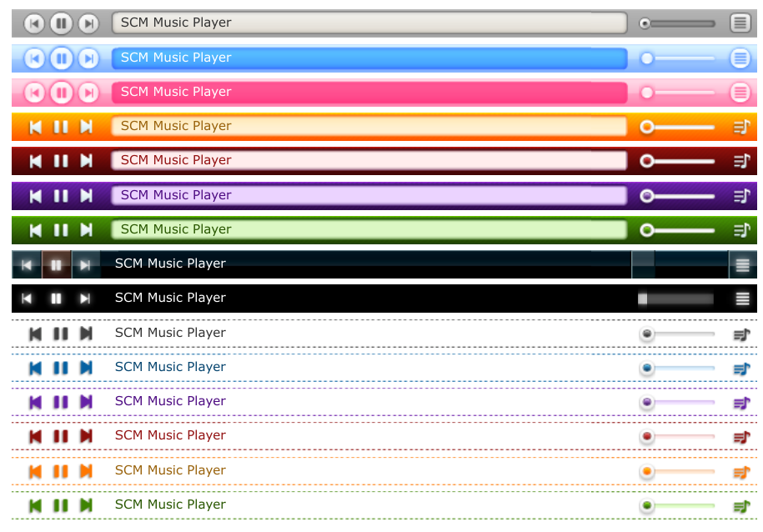Open playlist on orange dashed player

tap(742, 472)
